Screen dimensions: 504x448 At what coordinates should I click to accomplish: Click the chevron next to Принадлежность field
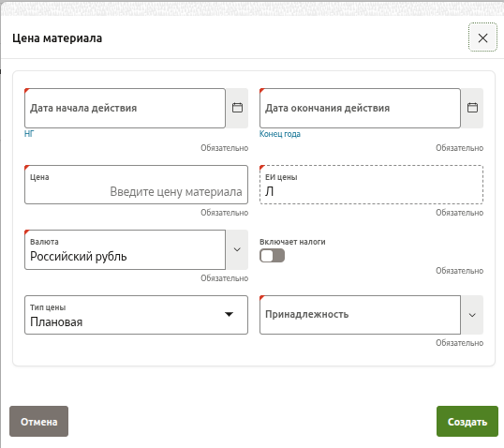pos(472,315)
